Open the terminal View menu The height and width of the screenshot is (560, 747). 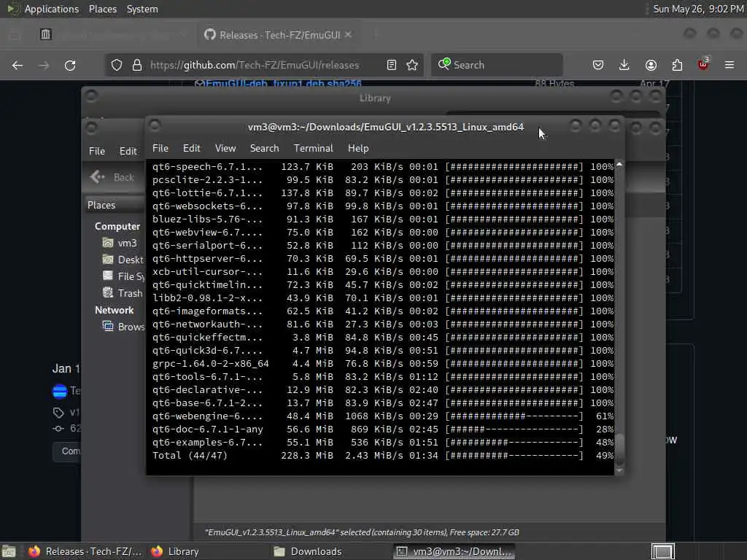point(225,148)
